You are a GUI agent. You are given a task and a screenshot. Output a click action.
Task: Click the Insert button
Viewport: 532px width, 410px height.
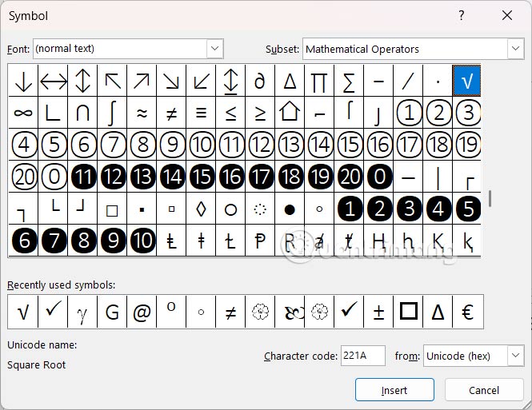pos(394,390)
